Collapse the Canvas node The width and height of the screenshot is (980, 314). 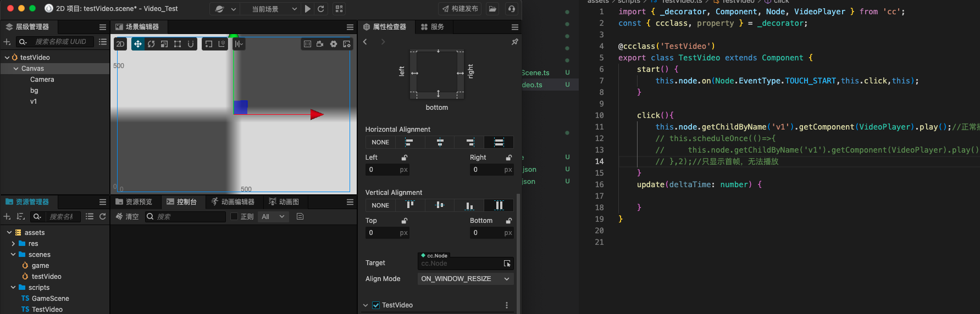click(16, 69)
